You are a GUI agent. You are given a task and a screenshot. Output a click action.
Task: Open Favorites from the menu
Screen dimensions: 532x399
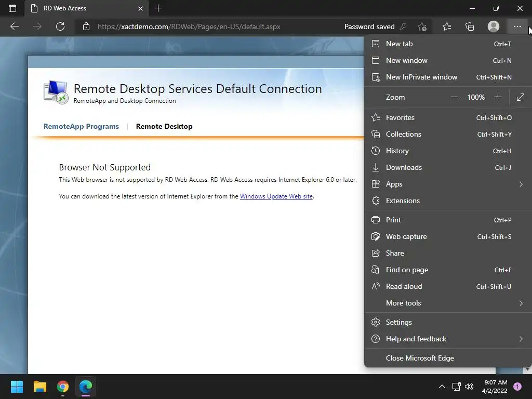pos(447,118)
